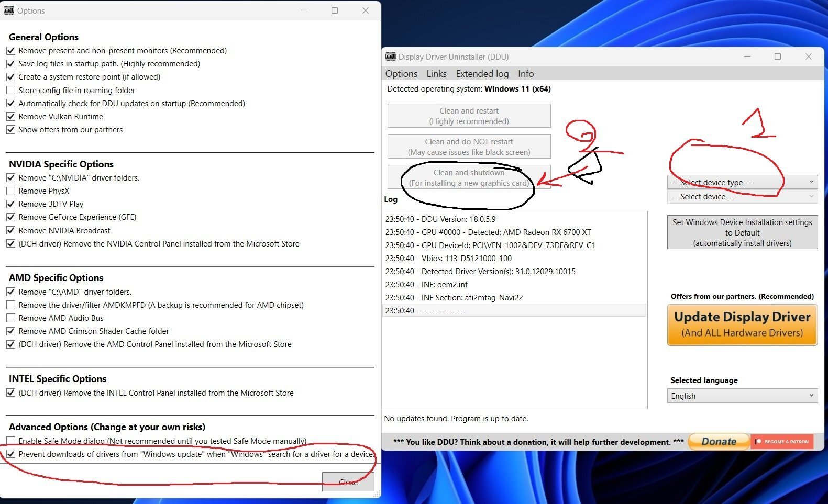This screenshot has width=828, height=504.
Task: Open the Select device dropdown
Action: point(743,197)
